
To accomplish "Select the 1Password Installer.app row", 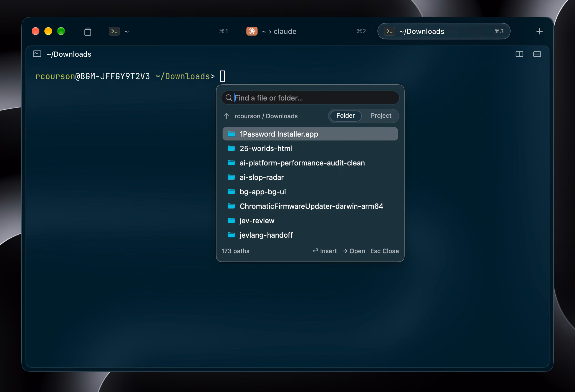I will tap(310, 134).
